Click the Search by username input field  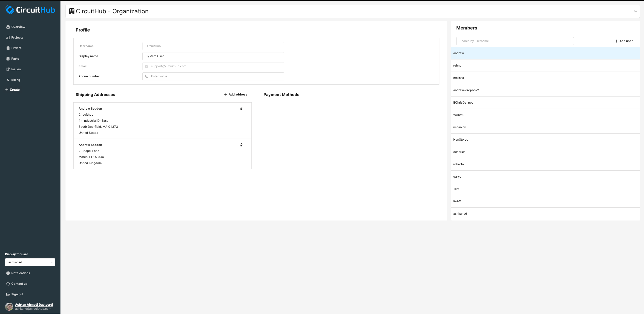[515, 41]
